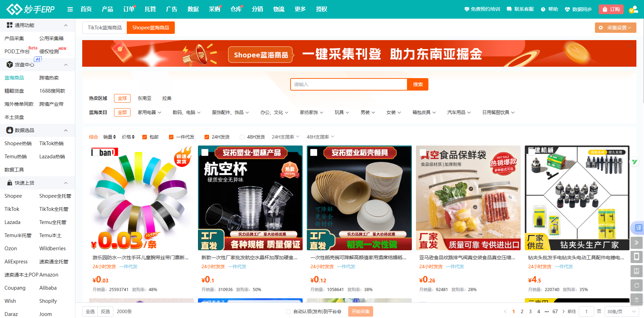Open the 数码、电脑 category dropdown
The height and width of the screenshot is (318, 644).
coord(186,112)
